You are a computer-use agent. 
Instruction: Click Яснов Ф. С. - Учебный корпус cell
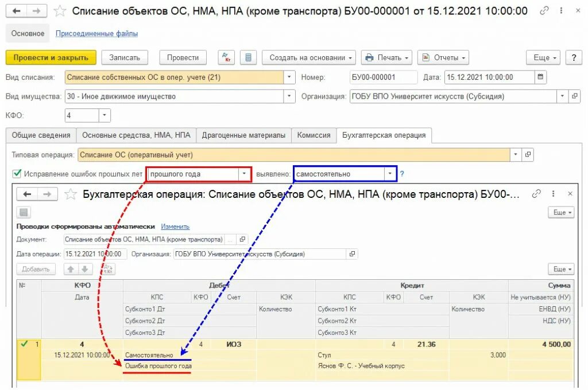coord(382,366)
